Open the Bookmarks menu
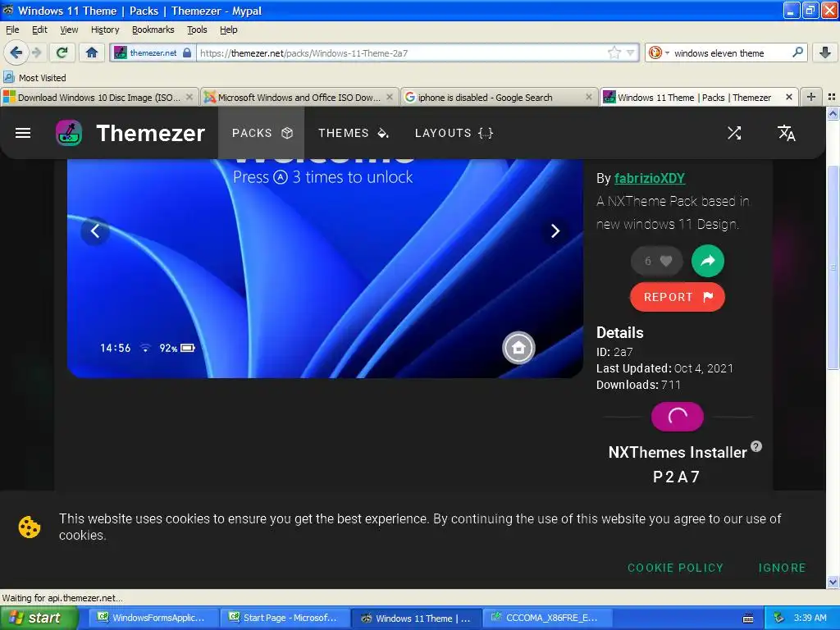Screen dimensions: 840x630 click(x=153, y=30)
